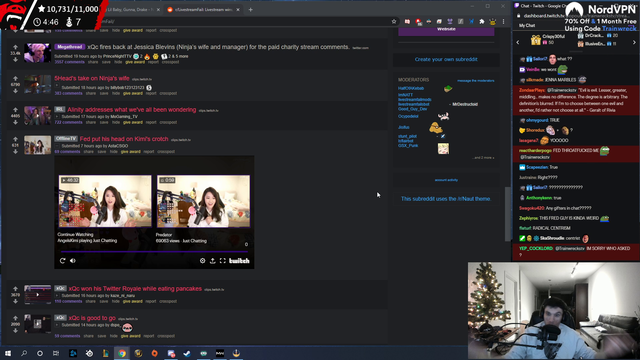Screen dimensions: 640x360
Task: Click report under xQc is good to go
Action: point(149,336)
